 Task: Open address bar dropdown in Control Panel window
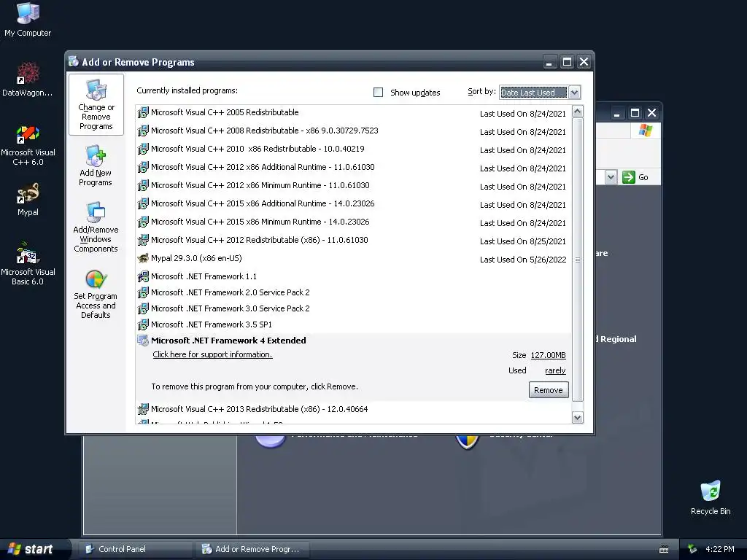coord(611,178)
